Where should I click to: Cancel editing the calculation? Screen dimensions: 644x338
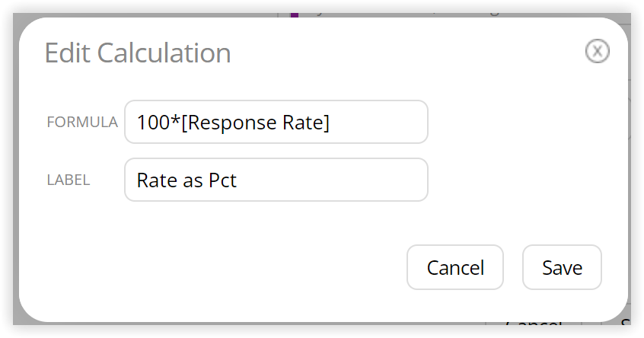[455, 267]
